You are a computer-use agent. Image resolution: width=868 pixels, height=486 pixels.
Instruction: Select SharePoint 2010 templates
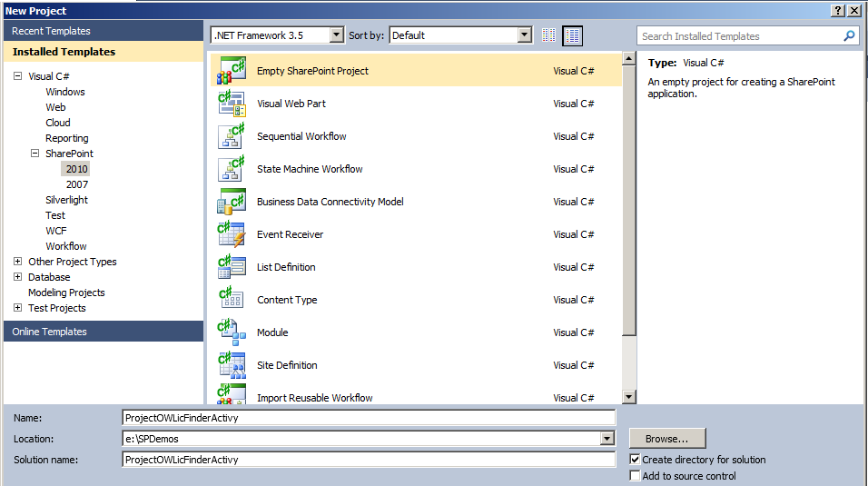click(x=76, y=169)
